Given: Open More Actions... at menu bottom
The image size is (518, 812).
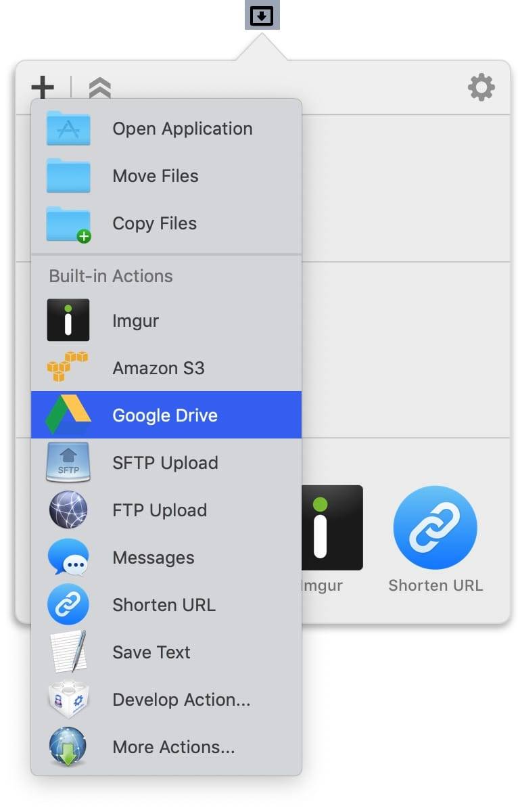Looking at the screenshot, I should 173,747.
